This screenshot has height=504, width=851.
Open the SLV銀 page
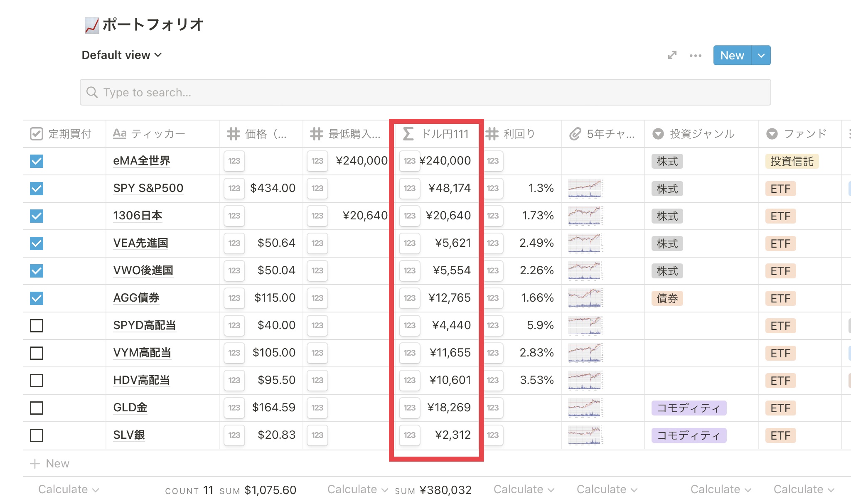coord(129,435)
